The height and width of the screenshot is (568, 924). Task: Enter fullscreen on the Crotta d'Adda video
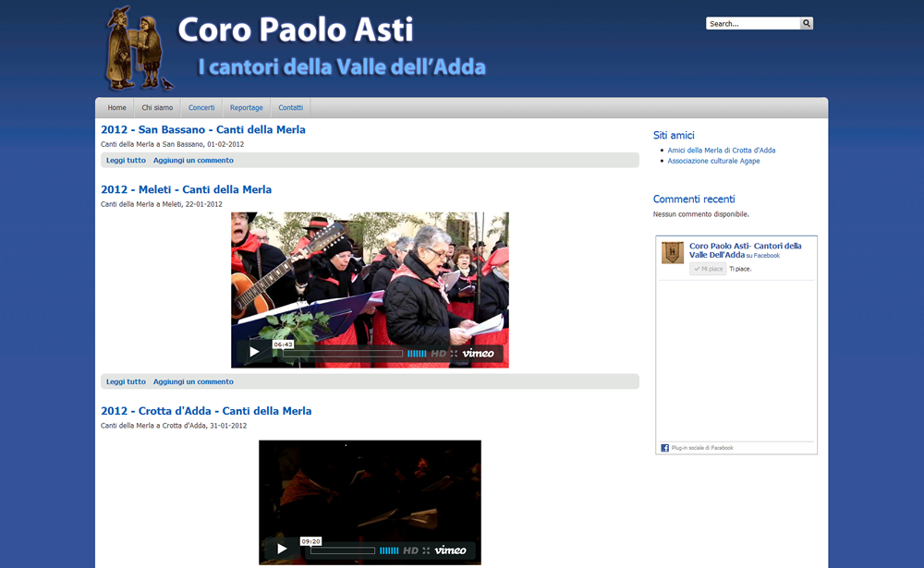[426, 550]
